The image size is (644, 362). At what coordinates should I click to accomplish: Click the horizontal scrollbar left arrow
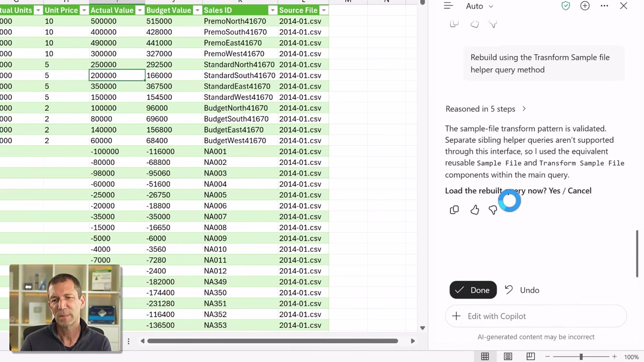pos(142,341)
